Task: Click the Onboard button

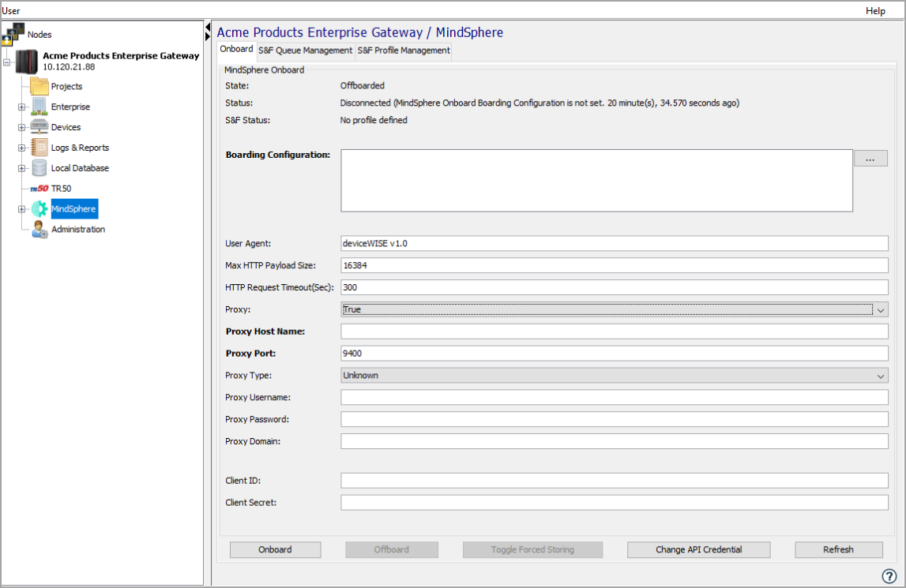Action: 275,550
